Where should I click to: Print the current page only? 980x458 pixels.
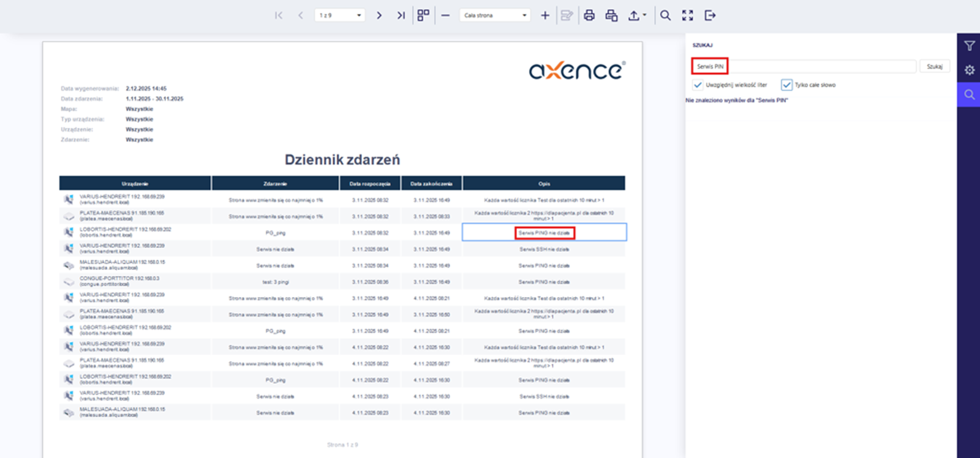pos(611,15)
